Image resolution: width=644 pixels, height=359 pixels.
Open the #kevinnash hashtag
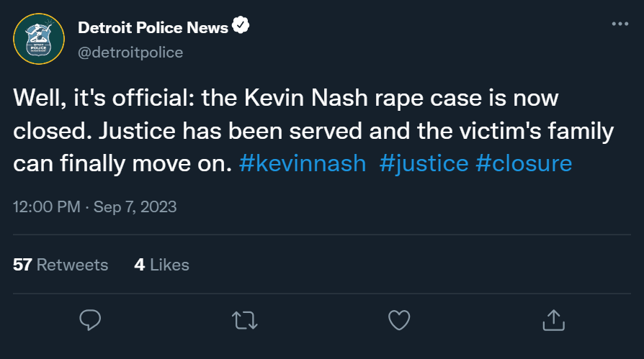coord(303,163)
